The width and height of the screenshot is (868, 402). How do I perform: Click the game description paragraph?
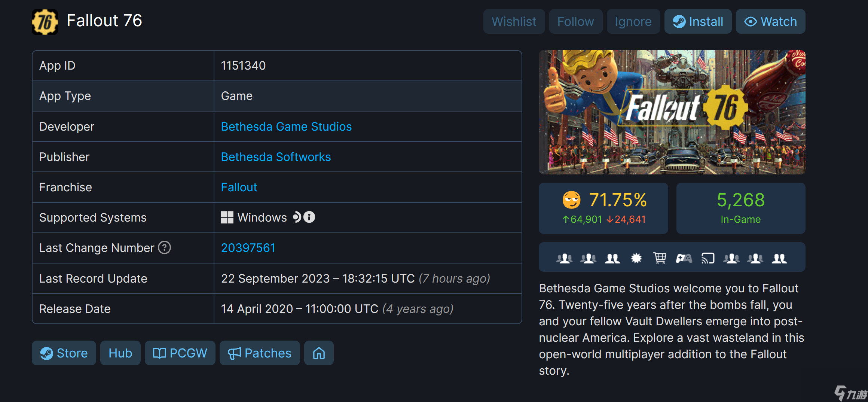coord(672,329)
